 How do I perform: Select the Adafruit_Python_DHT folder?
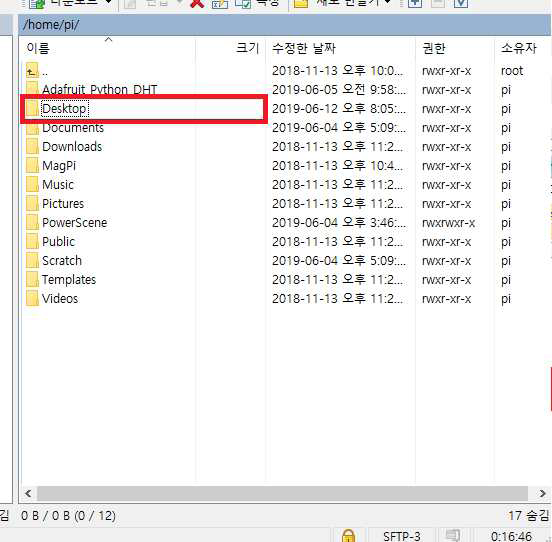[x=99, y=89]
